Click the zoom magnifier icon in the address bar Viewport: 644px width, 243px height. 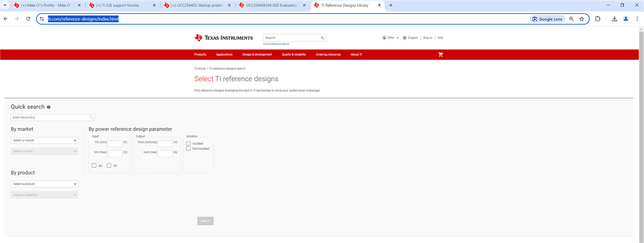coord(571,19)
